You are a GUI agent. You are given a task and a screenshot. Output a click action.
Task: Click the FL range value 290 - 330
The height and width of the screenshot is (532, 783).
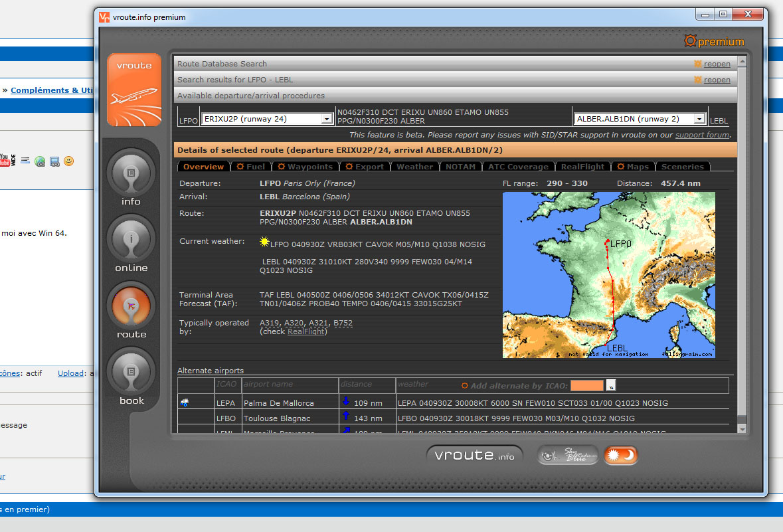click(567, 183)
